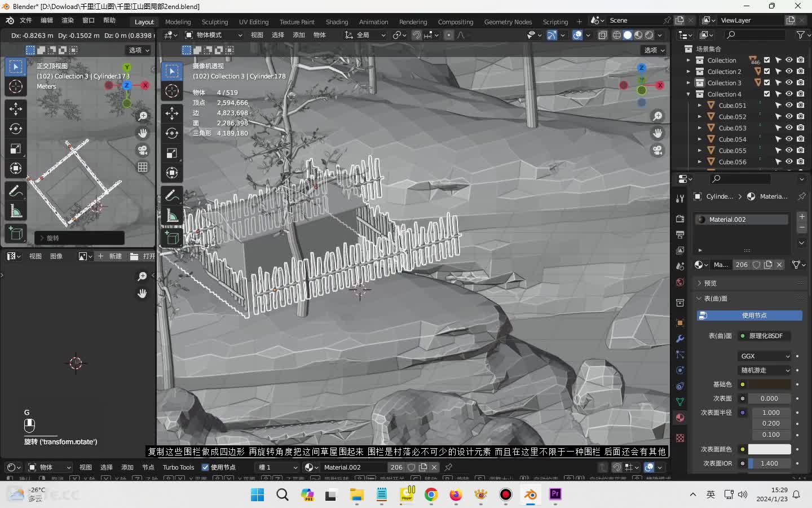Open Windows Start menu
Viewport: 812px width, 508px height.
coord(257,494)
